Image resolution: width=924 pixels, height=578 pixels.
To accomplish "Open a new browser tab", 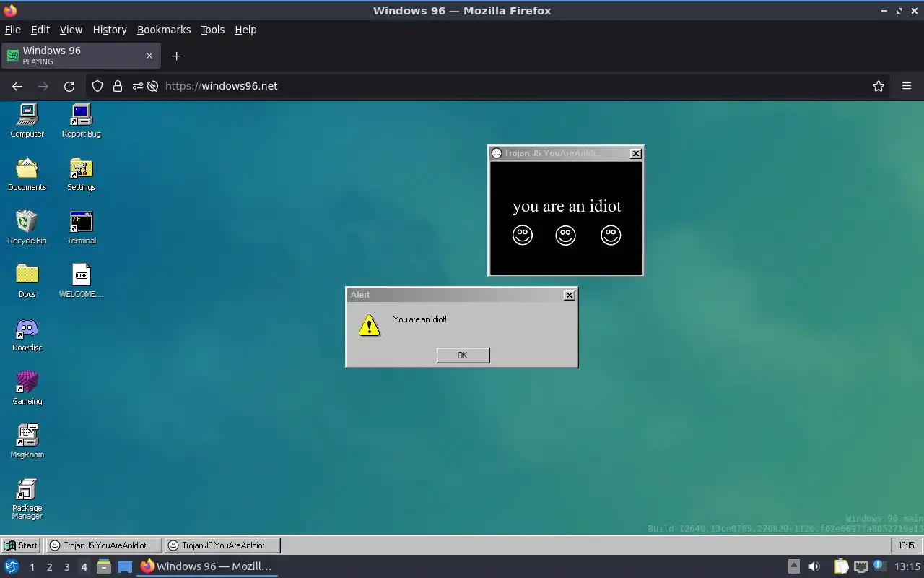I will click(176, 56).
